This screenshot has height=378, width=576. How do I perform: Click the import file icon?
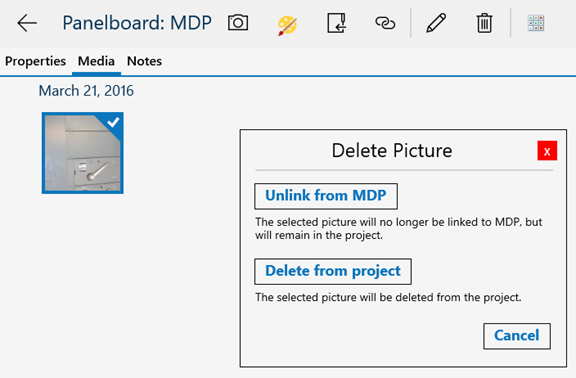coord(336,23)
